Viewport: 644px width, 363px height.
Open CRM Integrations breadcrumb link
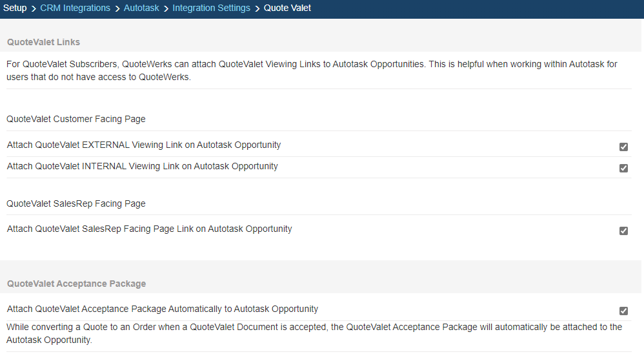click(75, 8)
